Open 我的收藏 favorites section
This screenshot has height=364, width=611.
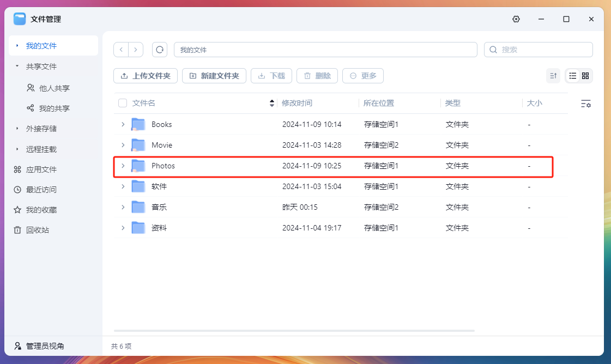pyautogui.click(x=43, y=209)
